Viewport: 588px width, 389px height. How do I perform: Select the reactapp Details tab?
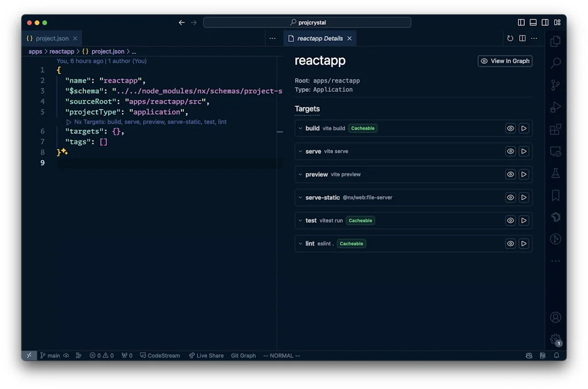click(x=319, y=38)
